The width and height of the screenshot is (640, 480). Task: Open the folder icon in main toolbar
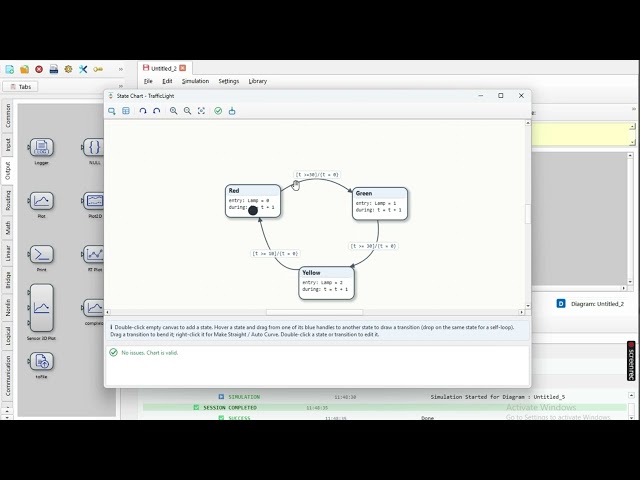click(24, 69)
